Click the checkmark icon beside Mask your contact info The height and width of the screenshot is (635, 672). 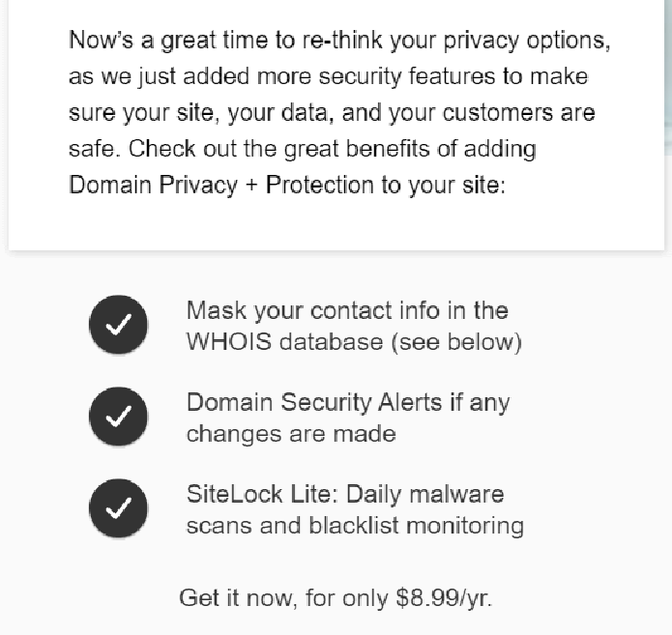(x=118, y=326)
